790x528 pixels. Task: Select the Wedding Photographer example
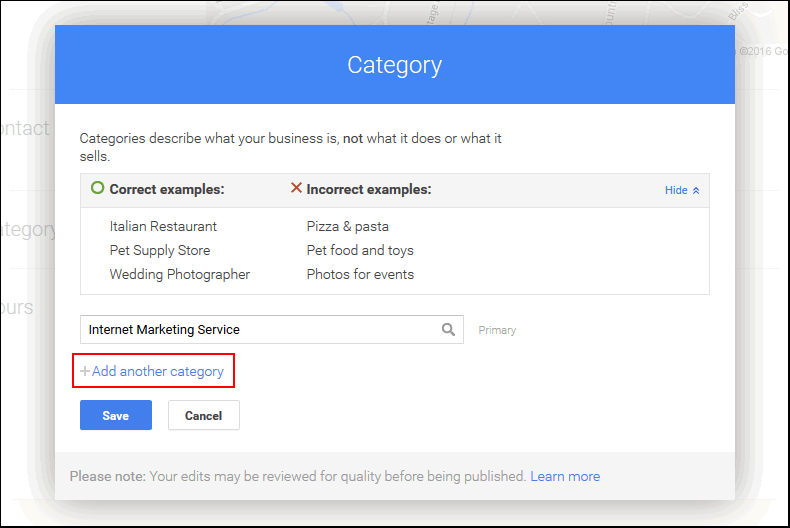(180, 275)
